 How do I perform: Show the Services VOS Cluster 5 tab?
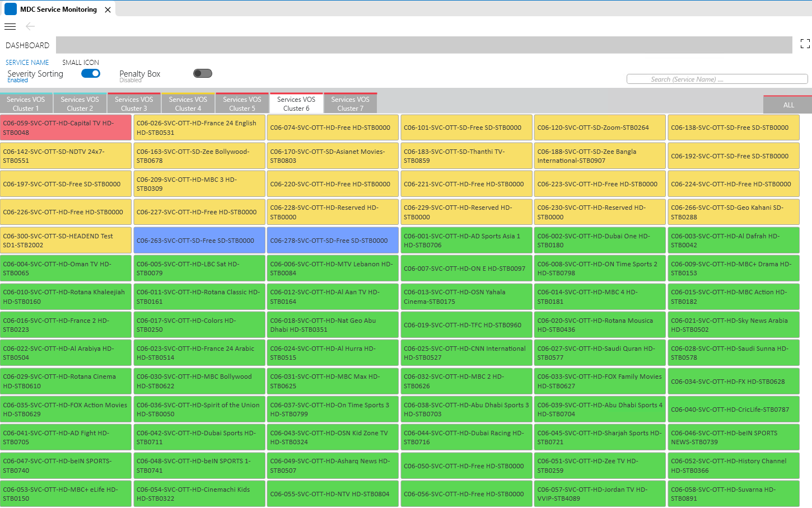pos(242,104)
